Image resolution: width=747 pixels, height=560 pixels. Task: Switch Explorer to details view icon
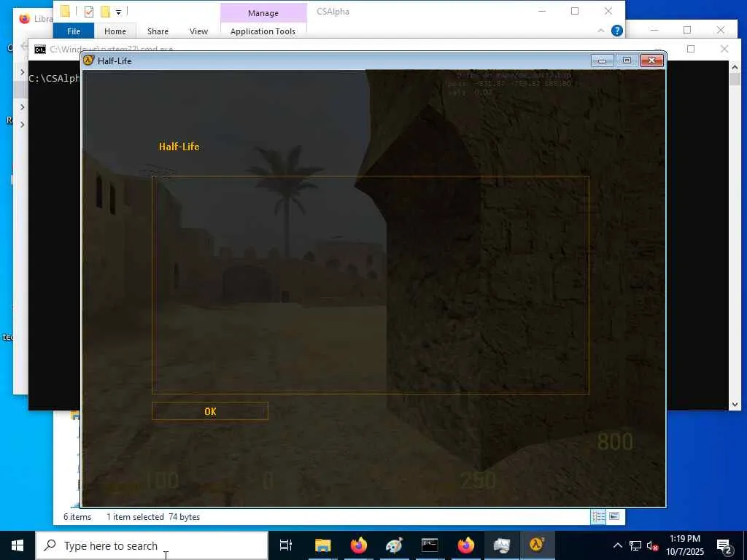[x=598, y=516]
